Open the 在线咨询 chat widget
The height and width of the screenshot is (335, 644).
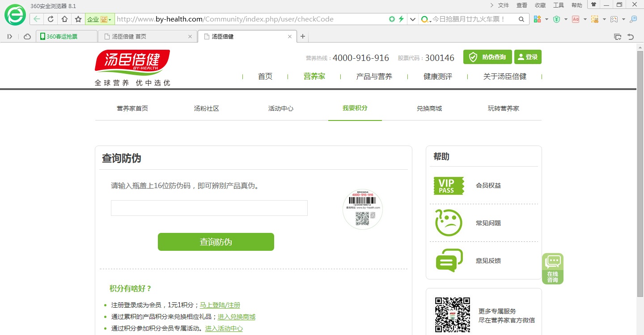point(553,268)
